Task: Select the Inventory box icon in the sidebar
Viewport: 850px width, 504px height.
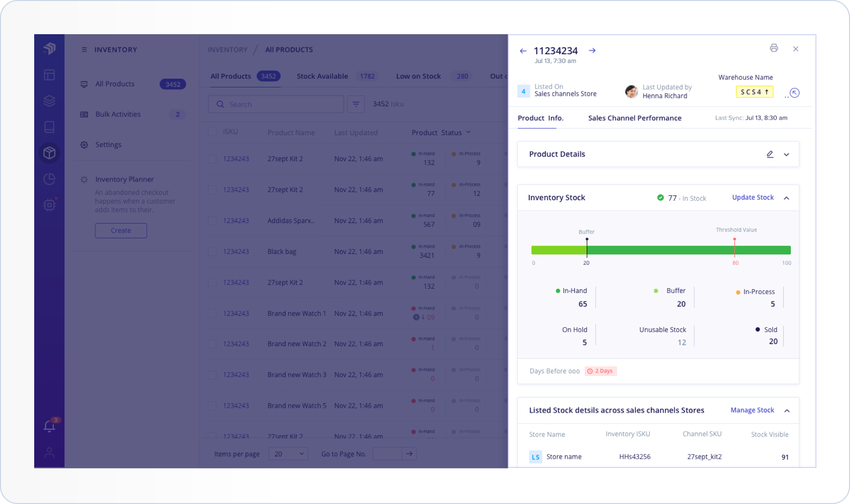Action: click(x=49, y=152)
